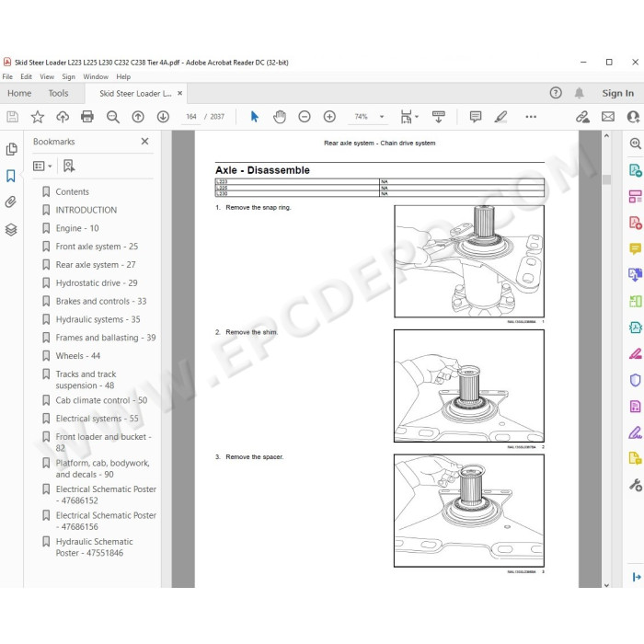644x644 pixels.
Task: Add a star bookmark to this file
Action: click(x=38, y=117)
